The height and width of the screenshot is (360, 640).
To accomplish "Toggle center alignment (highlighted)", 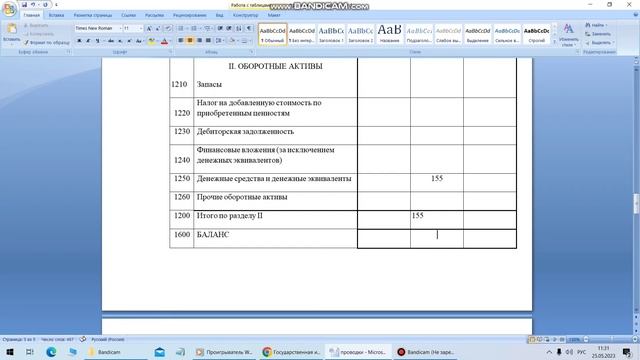I will (190, 40).
